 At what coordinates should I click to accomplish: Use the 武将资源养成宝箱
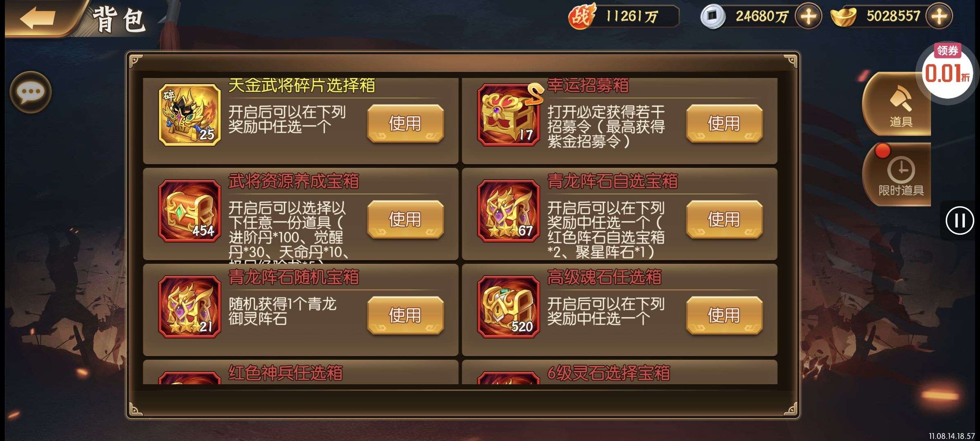click(x=405, y=219)
